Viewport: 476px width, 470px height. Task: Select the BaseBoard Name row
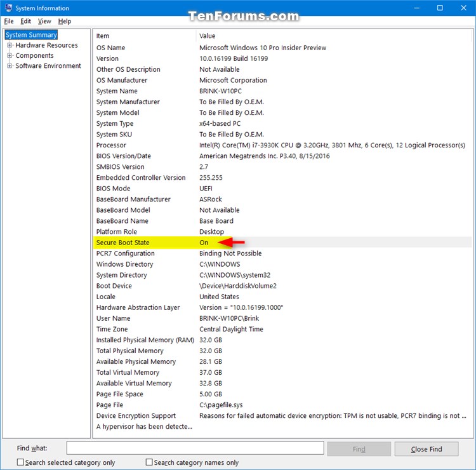click(282, 221)
